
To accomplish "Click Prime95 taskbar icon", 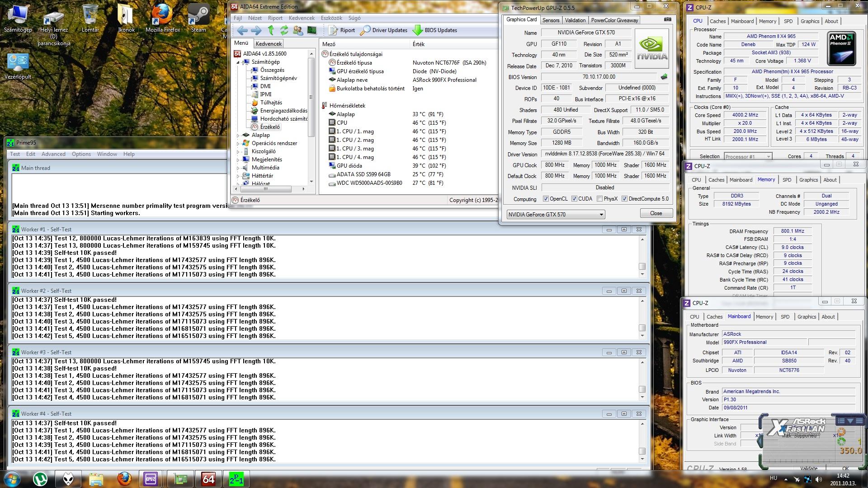I will [236, 479].
